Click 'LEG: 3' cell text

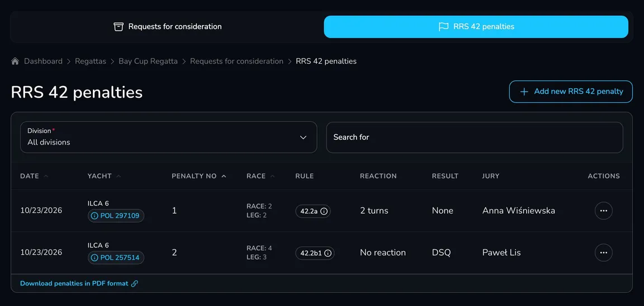pos(257,257)
